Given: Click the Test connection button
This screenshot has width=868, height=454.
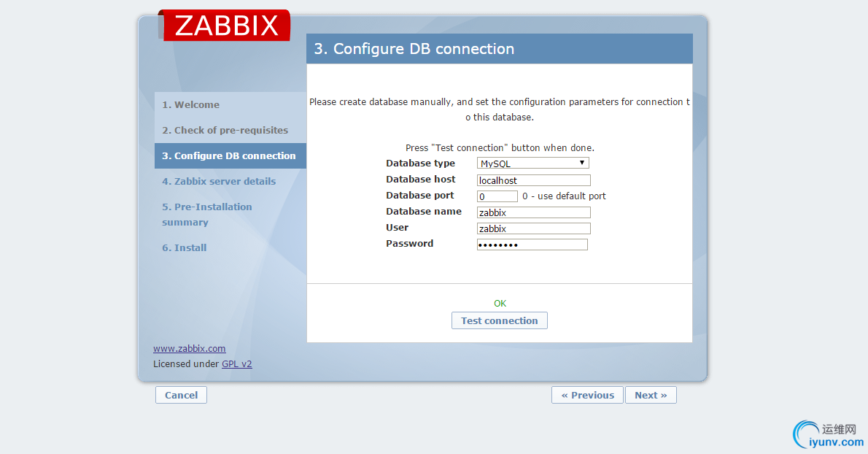Looking at the screenshot, I should [x=500, y=320].
